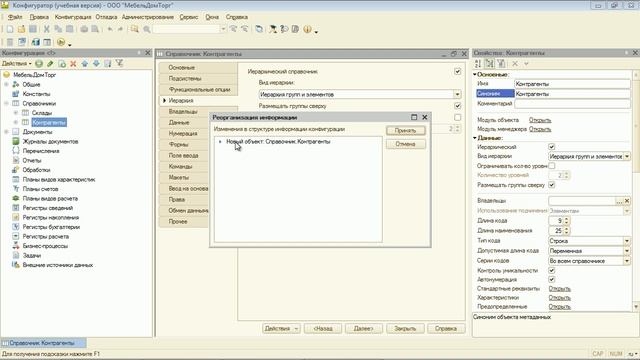Toggle Размещать группы сверху checkbox in catalog editor

[x=458, y=106]
